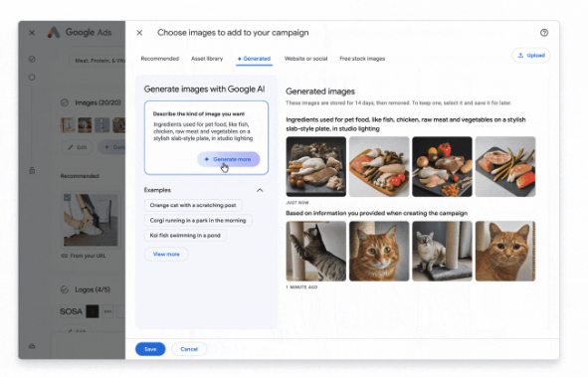Screen dimensions: 588x377
Task: Click the Upload button
Action: tap(531, 56)
